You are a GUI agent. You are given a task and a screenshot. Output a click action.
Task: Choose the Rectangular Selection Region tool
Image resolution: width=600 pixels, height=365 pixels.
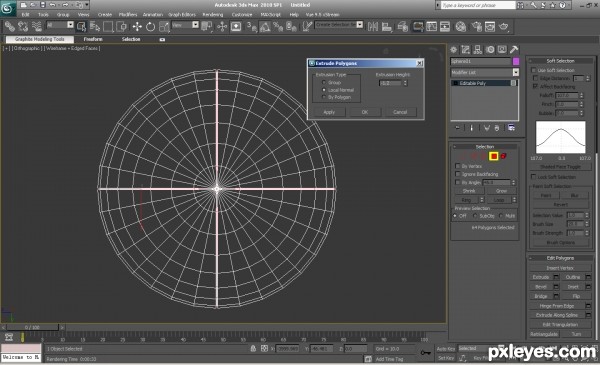pyautogui.click(x=108, y=26)
